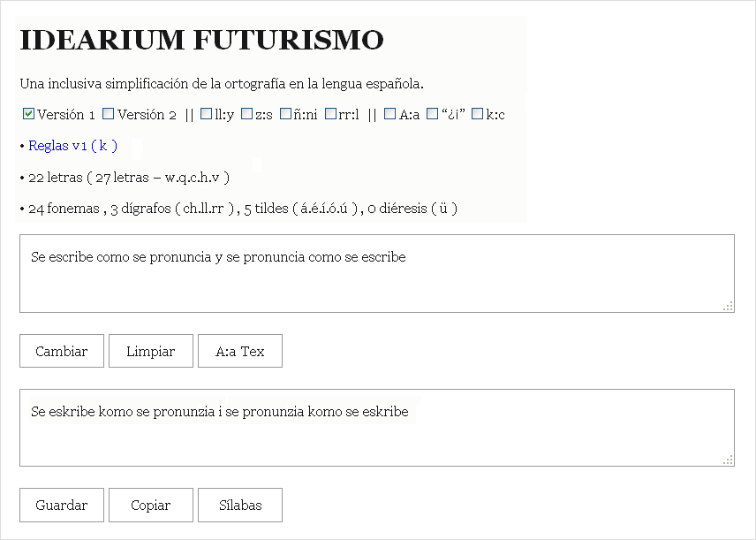
Task: Enable the ñ:ni checkbox
Action: coord(286,114)
